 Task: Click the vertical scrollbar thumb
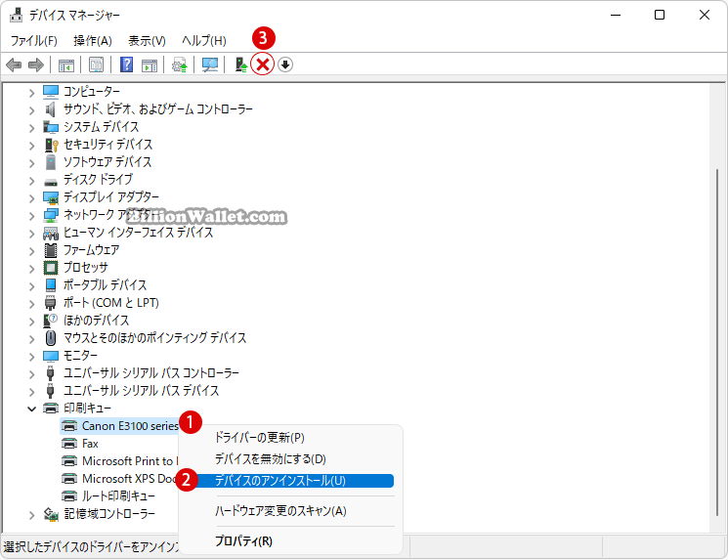718,343
